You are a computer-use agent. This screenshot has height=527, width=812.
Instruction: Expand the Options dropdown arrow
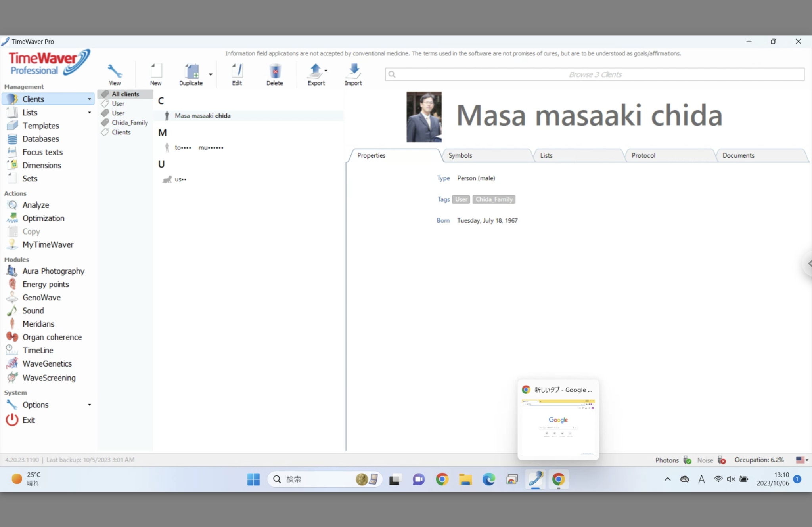click(90, 405)
